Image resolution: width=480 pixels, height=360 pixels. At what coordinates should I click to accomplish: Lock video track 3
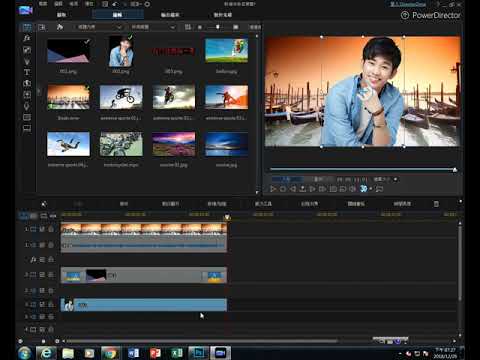coord(51,304)
